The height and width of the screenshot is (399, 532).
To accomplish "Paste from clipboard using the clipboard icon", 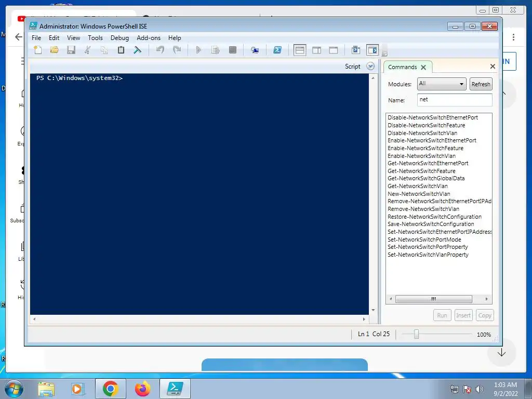I will (x=121, y=50).
